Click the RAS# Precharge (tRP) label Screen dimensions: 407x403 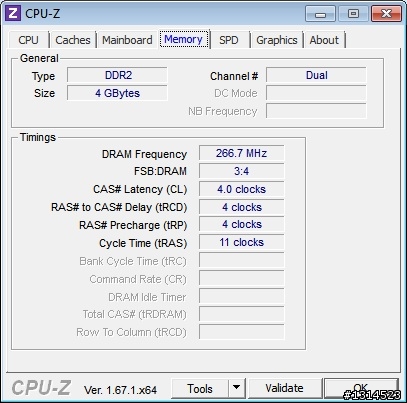133,225
